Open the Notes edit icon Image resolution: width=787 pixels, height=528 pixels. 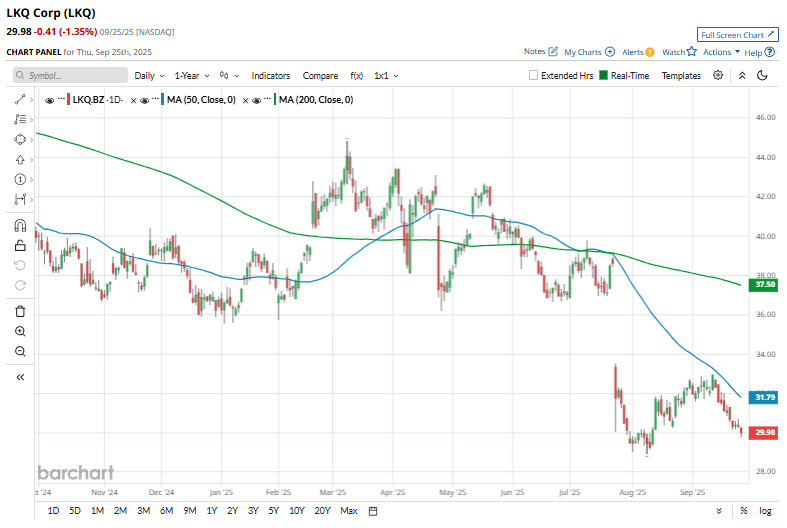[553, 51]
